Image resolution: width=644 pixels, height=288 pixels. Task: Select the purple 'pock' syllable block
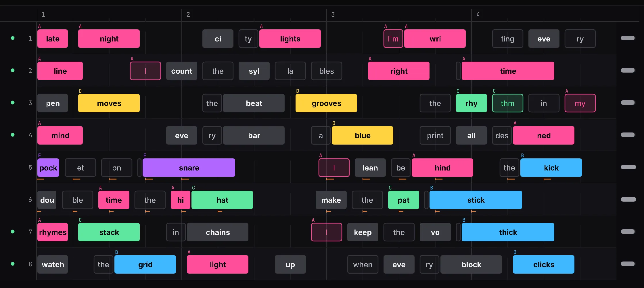click(48, 168)
